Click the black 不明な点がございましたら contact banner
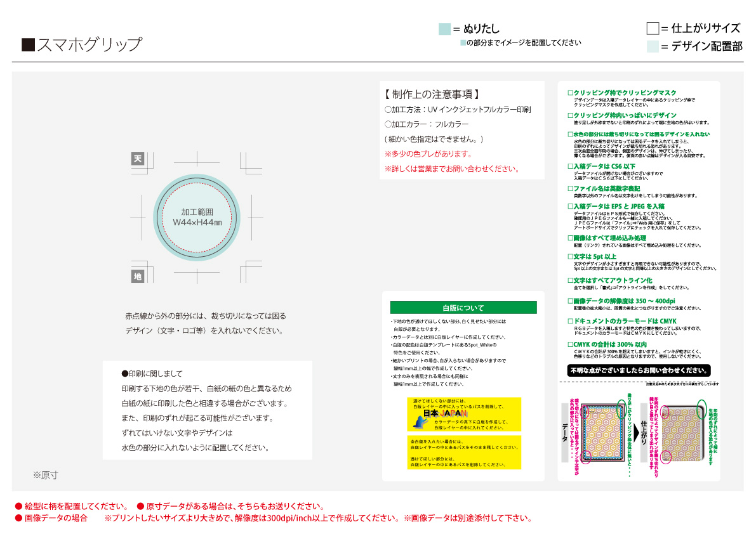Viewport: 756px width, 534px height. coord(639,370)
